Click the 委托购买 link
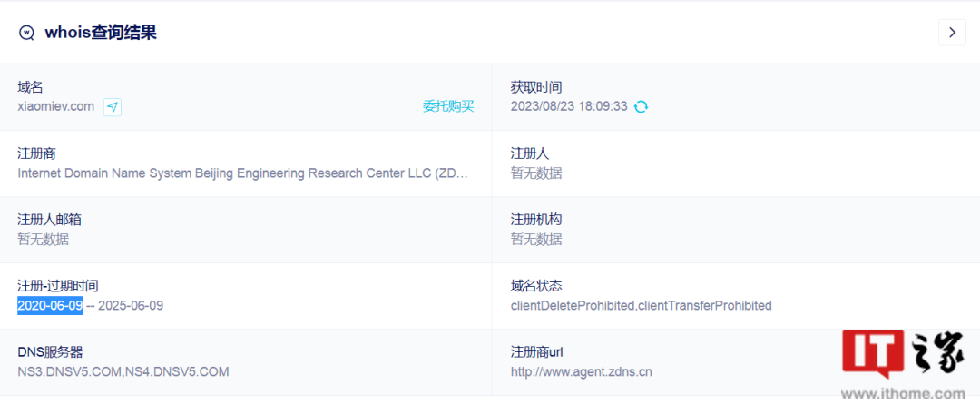Viewport: 980px width, 414px height. pyautogui.click(x=448, y=106)
